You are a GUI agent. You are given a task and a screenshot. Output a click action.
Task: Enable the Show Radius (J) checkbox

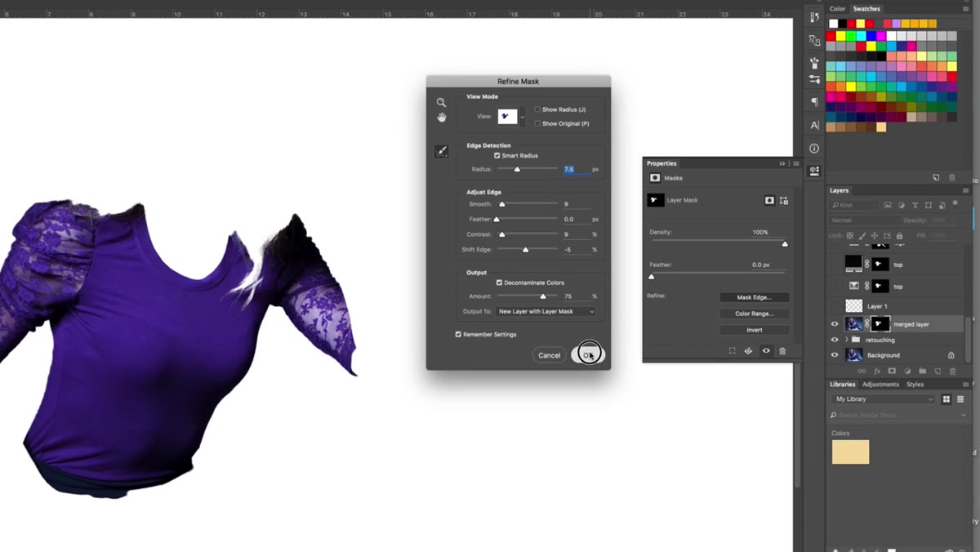click(x=537, y=109)
